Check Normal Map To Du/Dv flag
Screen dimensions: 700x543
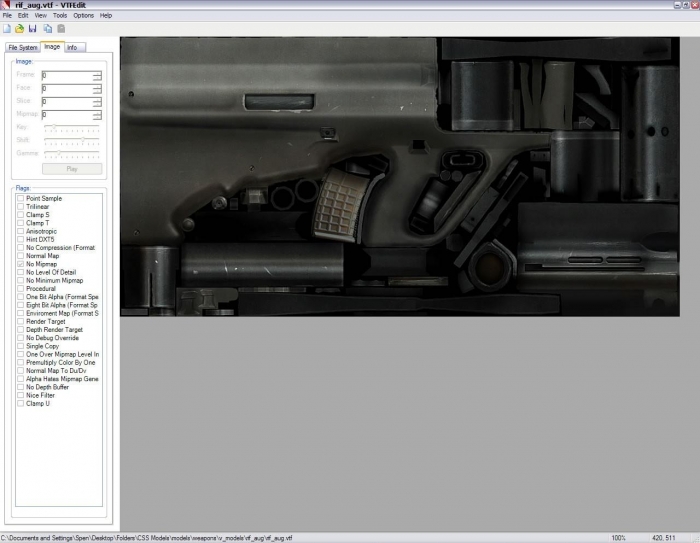tap(21, 371)
